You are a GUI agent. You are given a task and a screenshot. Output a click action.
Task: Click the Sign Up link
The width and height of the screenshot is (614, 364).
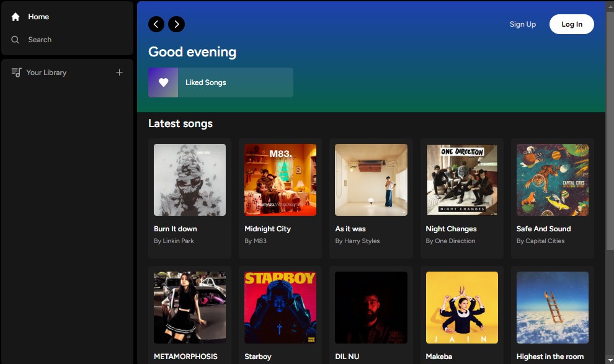[x=522, y=24]
